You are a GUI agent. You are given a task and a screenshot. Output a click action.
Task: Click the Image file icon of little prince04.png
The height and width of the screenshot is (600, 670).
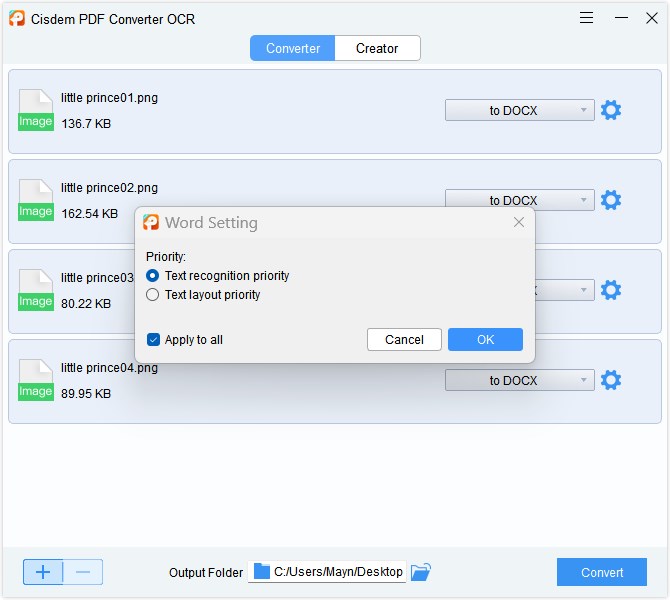pos(36,380)
